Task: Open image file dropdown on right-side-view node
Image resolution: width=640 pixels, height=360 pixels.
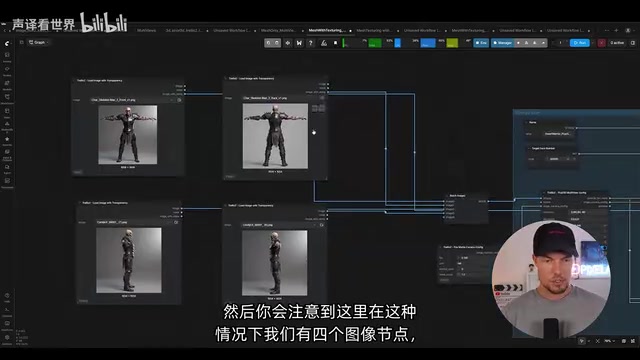Action: pyautogui.click(x=279, y=225)
